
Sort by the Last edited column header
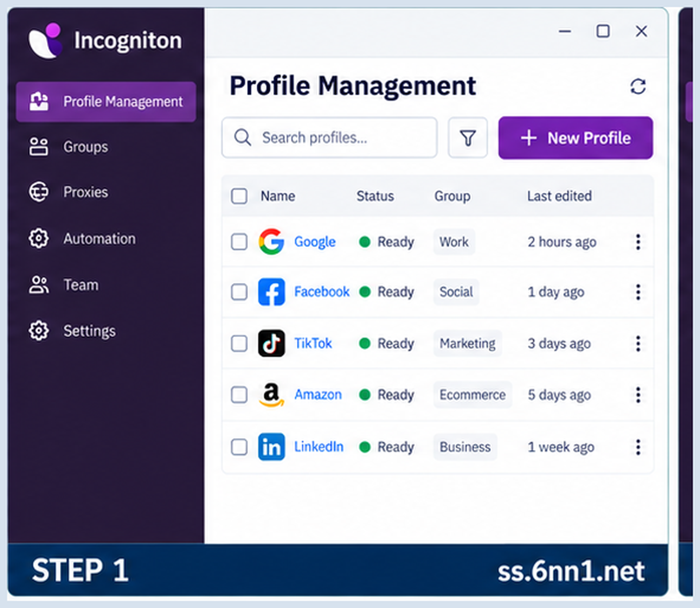[560, 196]
